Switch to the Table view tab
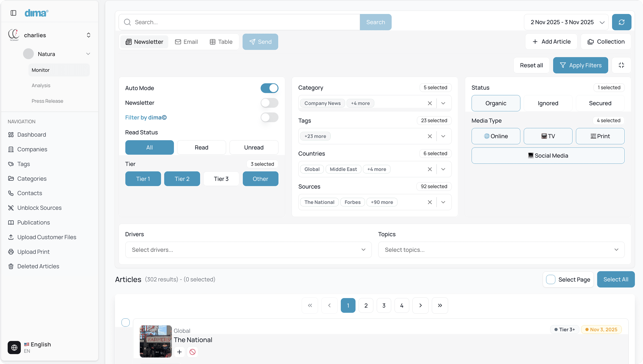Viewport: 643px width, 364px height. coord(221,42)
